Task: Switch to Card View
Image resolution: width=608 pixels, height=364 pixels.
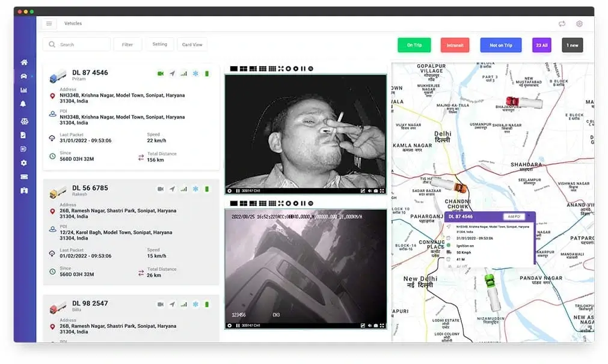Action: click(x=192, y=44)
